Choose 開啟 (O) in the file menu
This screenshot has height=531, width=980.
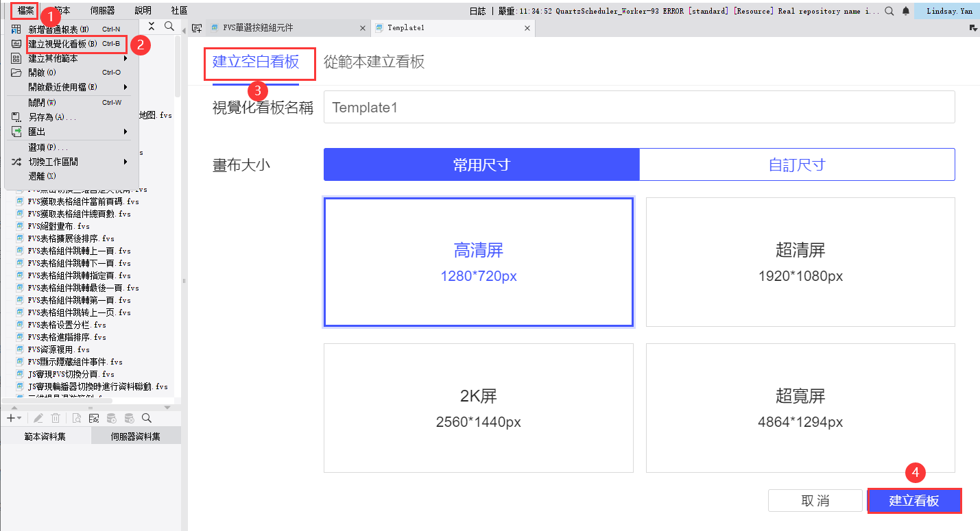(x=71, y=73)
